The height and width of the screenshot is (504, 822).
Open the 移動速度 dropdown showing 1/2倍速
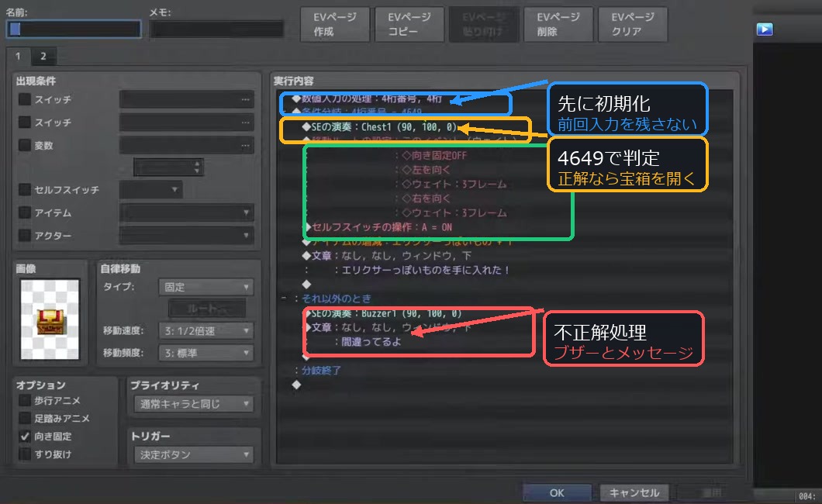206,330
